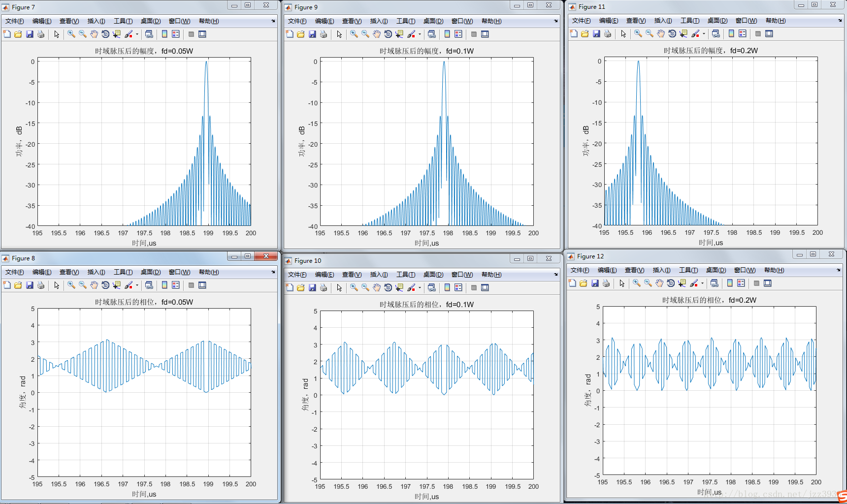Insert legend icon in Figure 9
The image size is (847, 504).
point(458,34)
